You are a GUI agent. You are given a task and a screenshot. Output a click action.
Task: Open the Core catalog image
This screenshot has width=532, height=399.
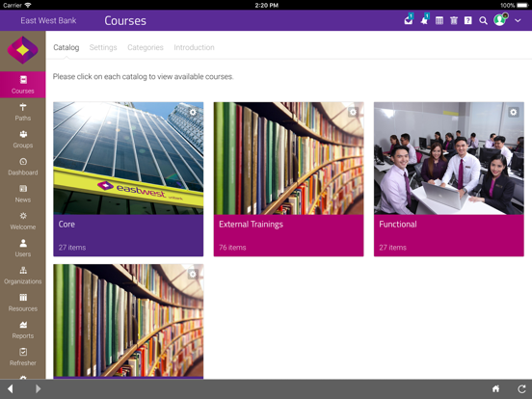(x=128, y=158)
